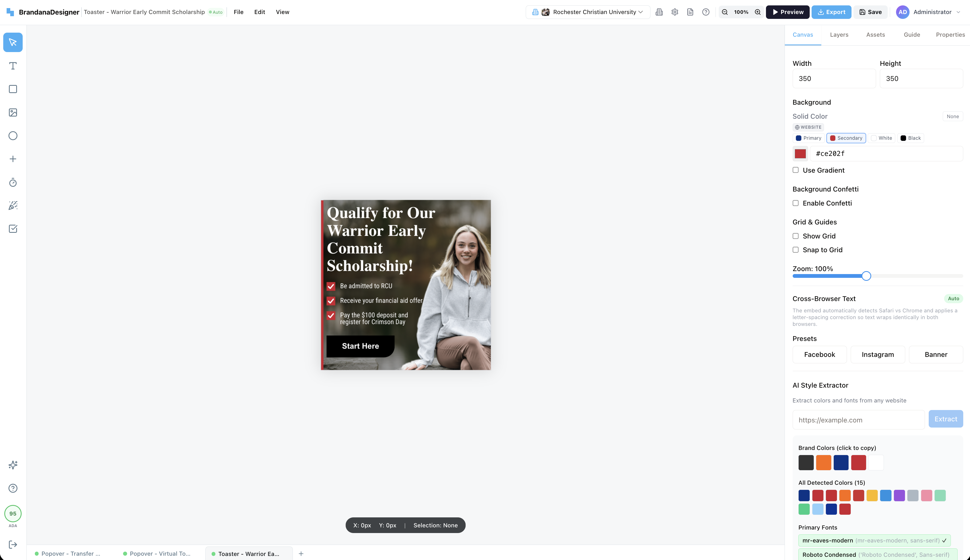Switch to the Guide tab

click(912, 35)
